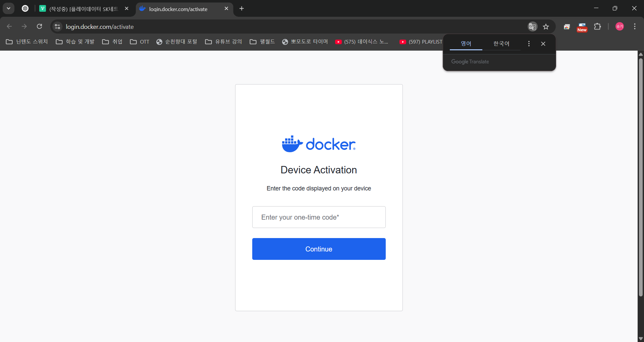Click the page scrollbar down arrow
The image size is (644, 342).
641,339
